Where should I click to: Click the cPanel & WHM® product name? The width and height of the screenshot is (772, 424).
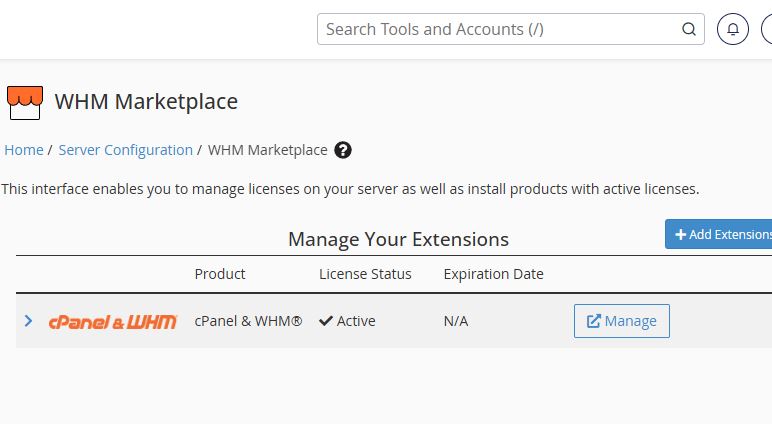tap(248, 321)
